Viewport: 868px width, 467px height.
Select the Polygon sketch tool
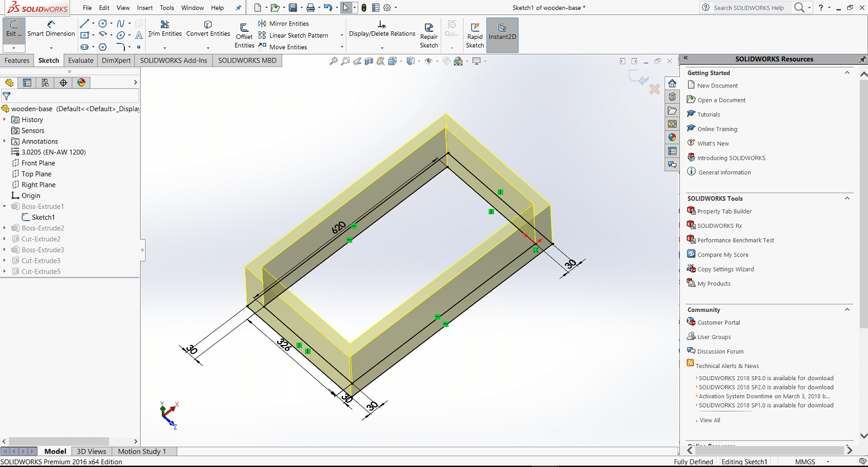(102, 47)
